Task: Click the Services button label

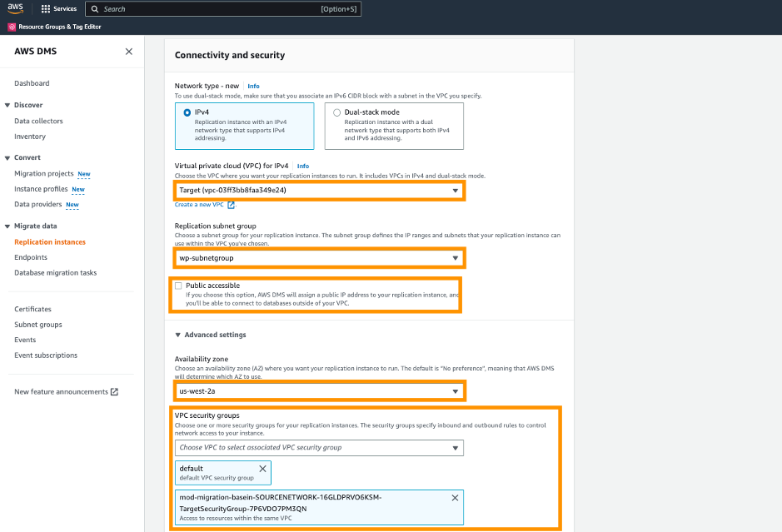Action: point(65,9)
